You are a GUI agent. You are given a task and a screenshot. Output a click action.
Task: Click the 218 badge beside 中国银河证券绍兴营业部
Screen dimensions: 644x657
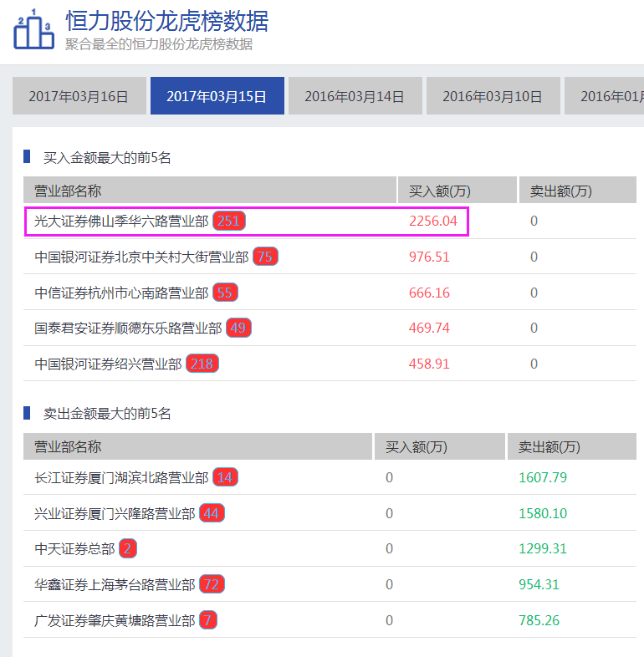coord(202,364)
